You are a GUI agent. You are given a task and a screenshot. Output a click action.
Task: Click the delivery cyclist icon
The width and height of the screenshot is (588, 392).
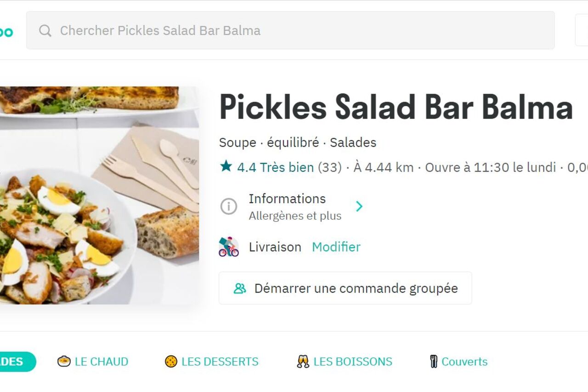[x=228, y=247]
